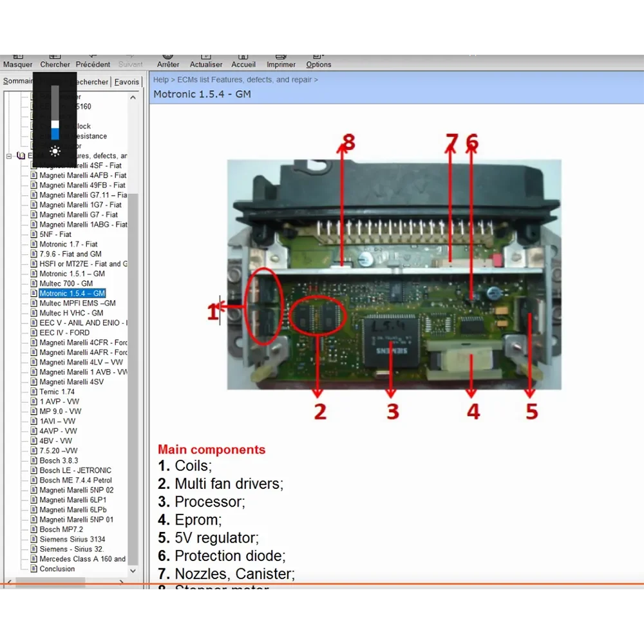Image resolution: width=644 pixels, height=644 pixels.
Task: Switch to Rechercher tab
Action: (x=91, y=82)
